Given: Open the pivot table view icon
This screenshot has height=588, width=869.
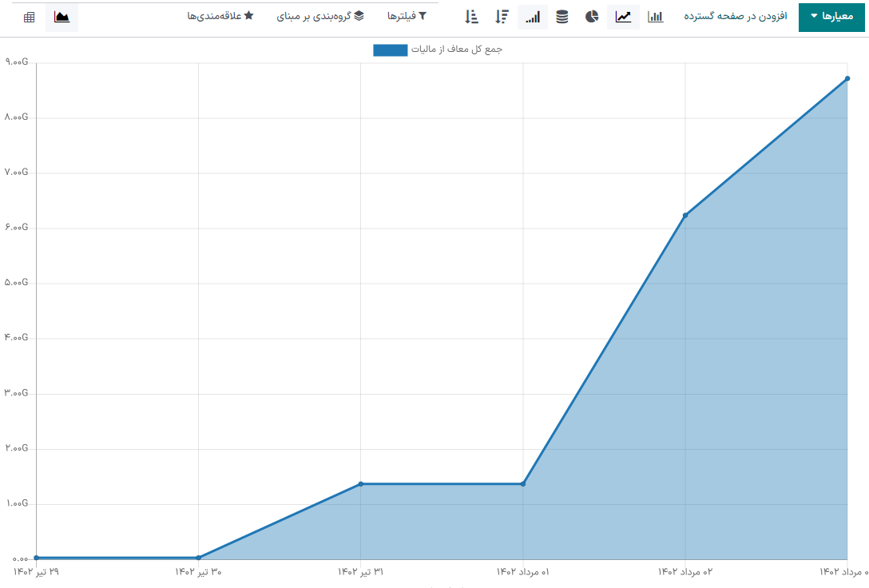Looking at the screenshot, I should 30,17.
